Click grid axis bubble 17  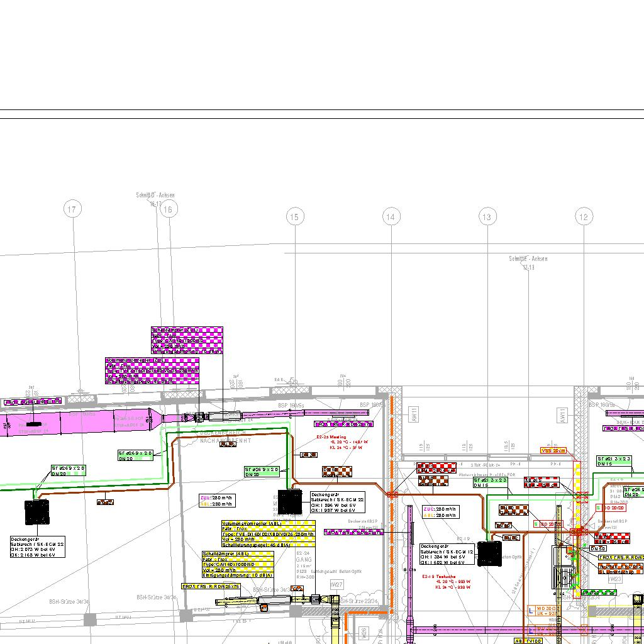tap(73, 209)
